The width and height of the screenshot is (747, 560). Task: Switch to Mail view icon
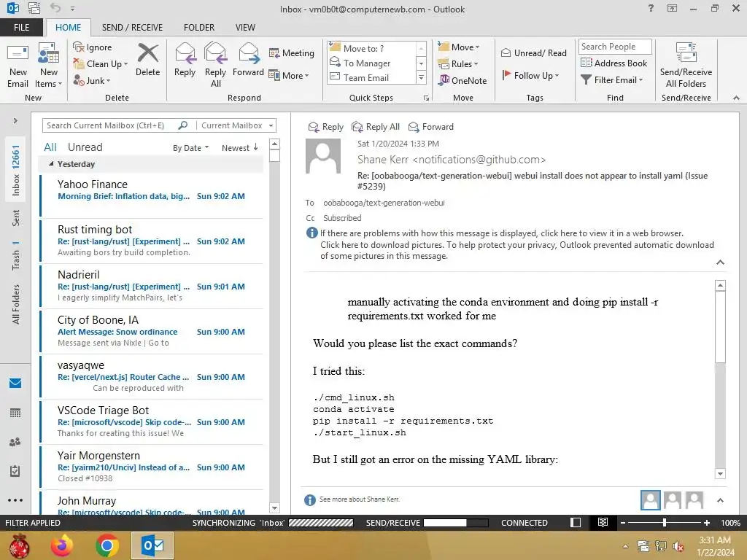15,383
